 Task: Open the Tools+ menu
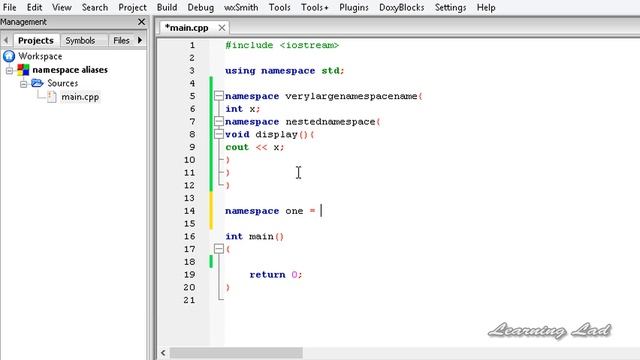314,7
